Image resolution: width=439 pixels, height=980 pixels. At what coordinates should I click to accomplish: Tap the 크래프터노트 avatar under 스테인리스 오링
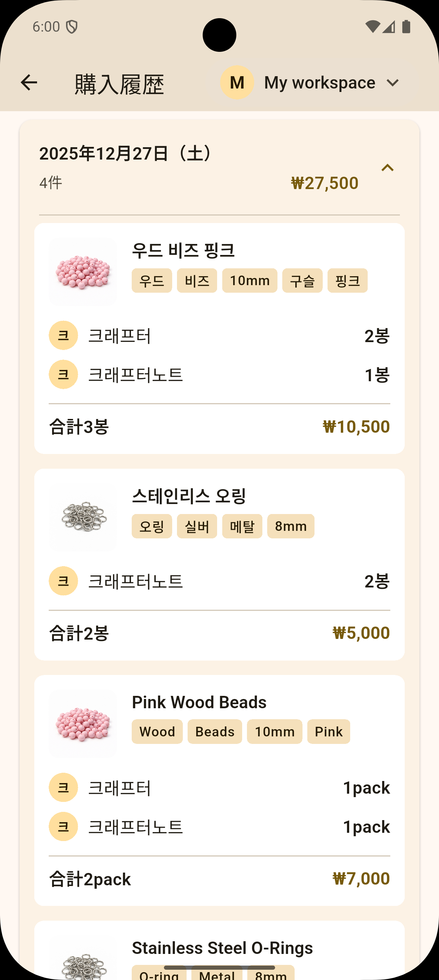click(x=63, y=581)
